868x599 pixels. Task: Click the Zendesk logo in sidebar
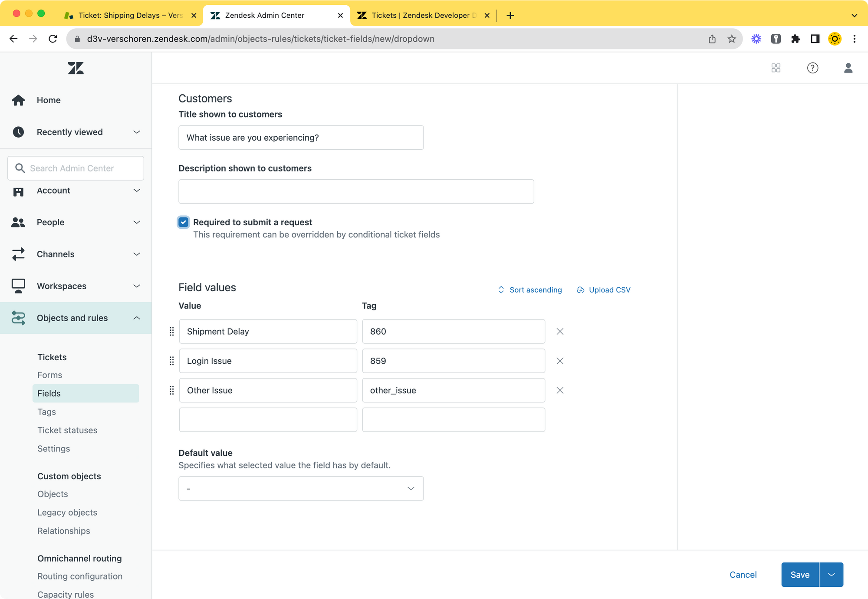[76, 68]
